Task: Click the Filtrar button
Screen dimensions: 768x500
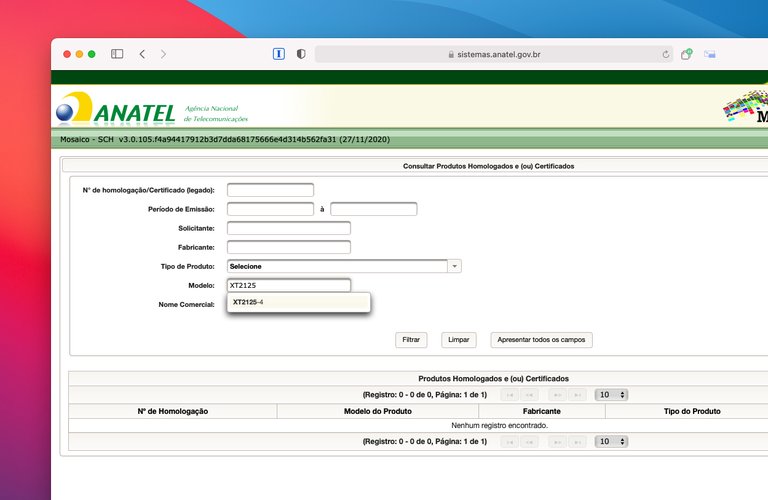Action: [411, 340]
